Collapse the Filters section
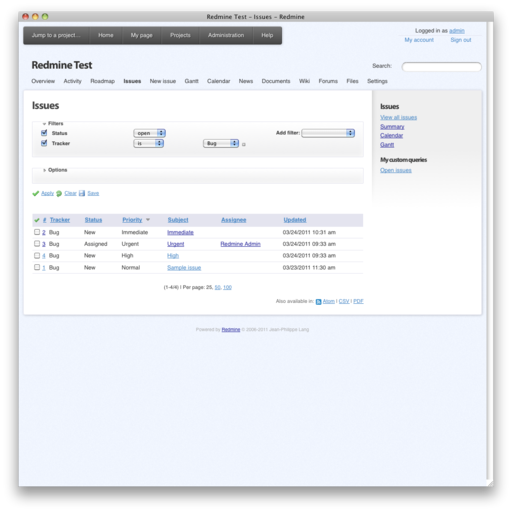Screen dimensions: 512x512 [53, 124]
